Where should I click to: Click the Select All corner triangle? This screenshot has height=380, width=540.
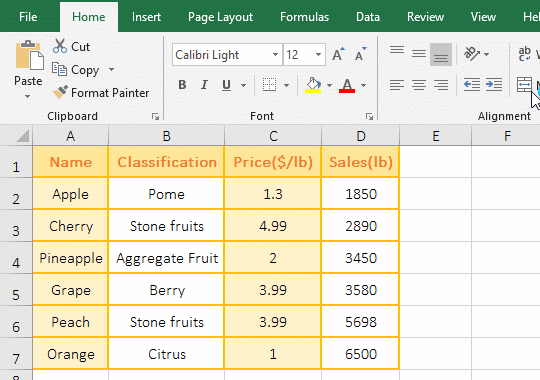(x=23, y=136)
